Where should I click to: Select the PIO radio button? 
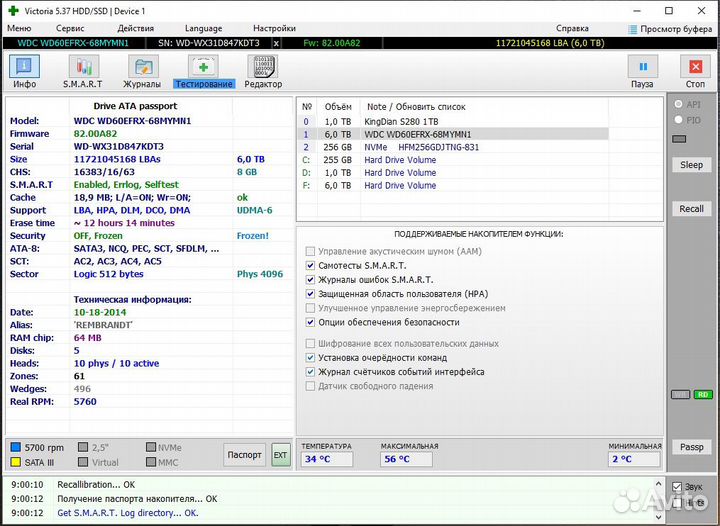tap(678, 120)
